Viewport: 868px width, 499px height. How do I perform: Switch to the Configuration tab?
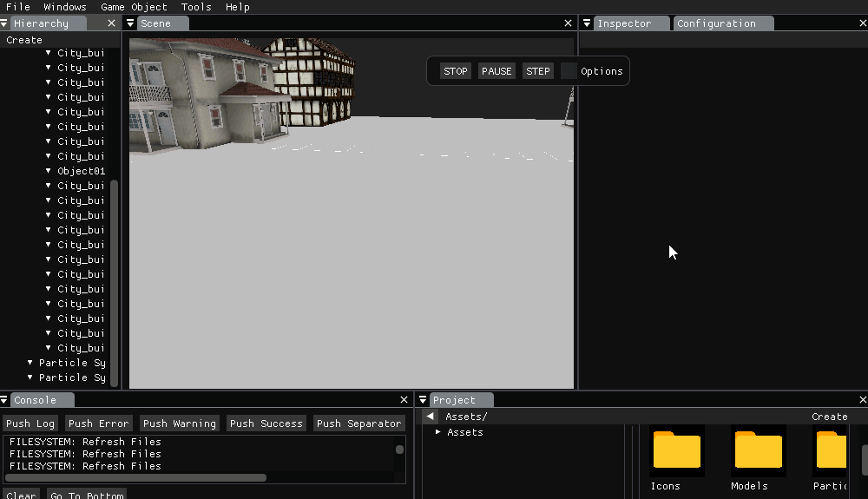(x=716, y=23)
